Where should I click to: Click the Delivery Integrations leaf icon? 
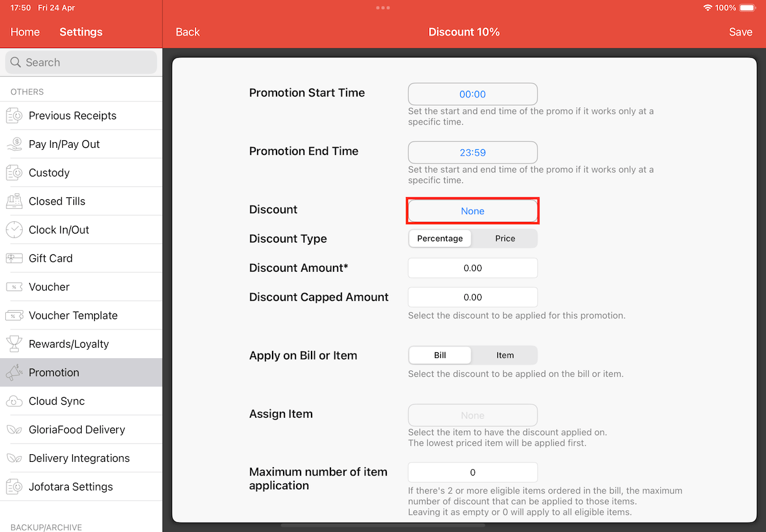coord(14,458)
